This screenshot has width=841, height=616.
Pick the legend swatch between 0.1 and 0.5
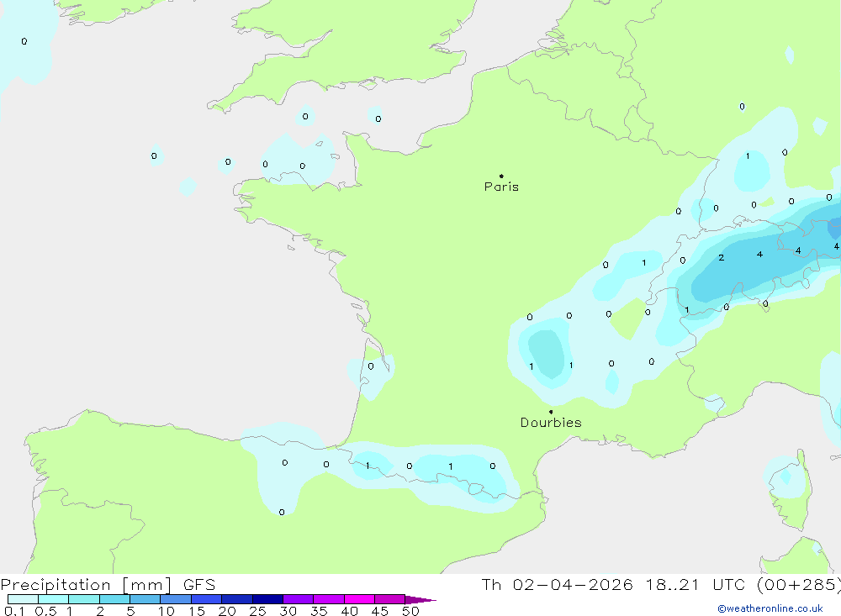(x=23, y=599)
